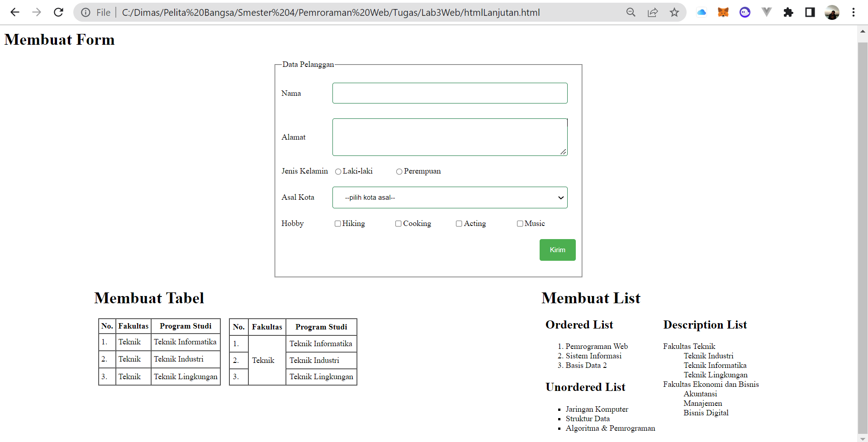Viewport: 868px width, 442px height.
Task: Click the page vertical scrollbar thumb
Action: [x=863, y=237]
